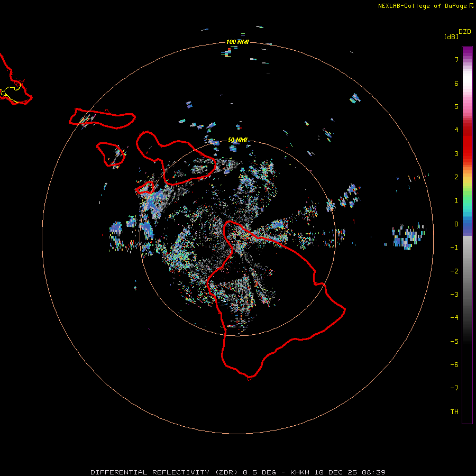Viewport: 476px width, 476px height.
Task: Click the 3 dB scale label
Action: pos(456,153)
